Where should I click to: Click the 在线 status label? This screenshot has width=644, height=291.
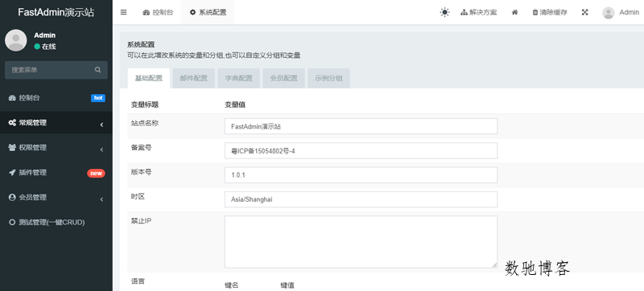click(x=49, y=47)
